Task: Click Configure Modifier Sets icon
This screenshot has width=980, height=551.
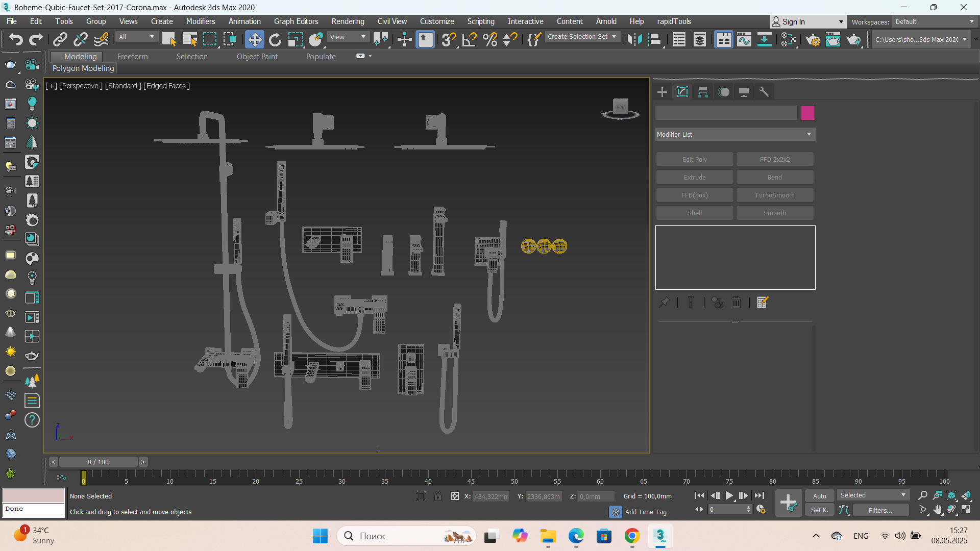Action: coord(762,303)
